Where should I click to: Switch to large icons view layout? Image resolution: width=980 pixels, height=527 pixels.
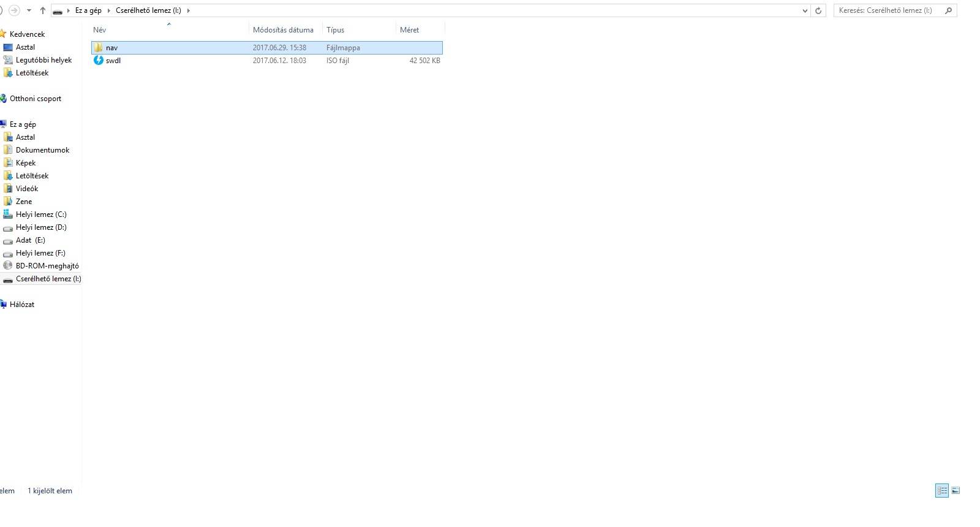[x=956, y=490]
